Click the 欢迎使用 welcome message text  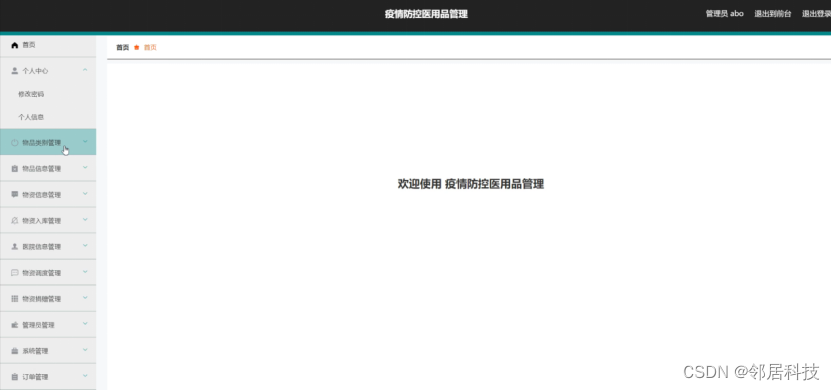click(471, 184)
